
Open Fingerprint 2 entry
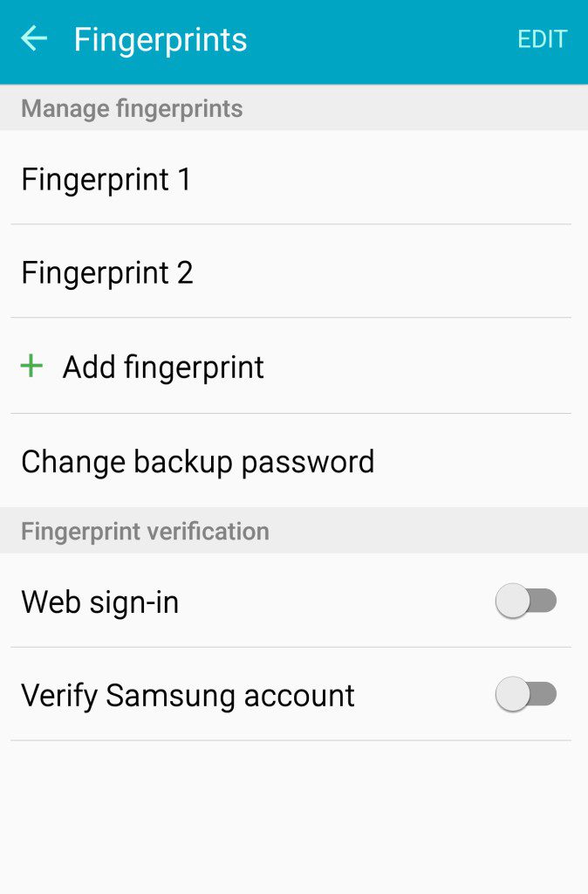coord(106,272)
